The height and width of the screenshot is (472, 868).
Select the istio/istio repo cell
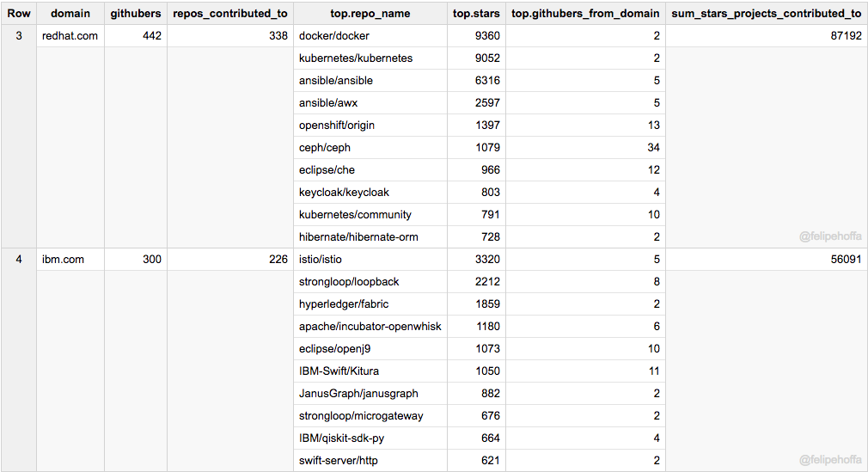[x=321, y=260]
